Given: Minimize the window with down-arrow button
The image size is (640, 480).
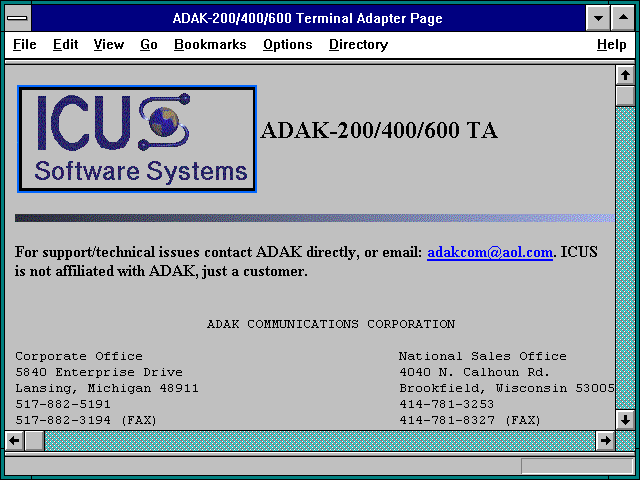Looking at the screenshot, I should click(x=598, y=18).
